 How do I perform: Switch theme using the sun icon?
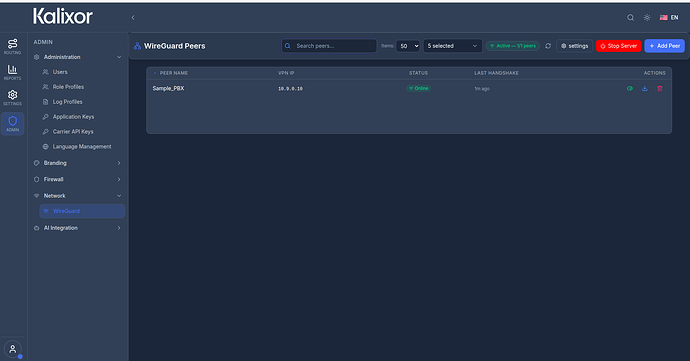point(647,18)
